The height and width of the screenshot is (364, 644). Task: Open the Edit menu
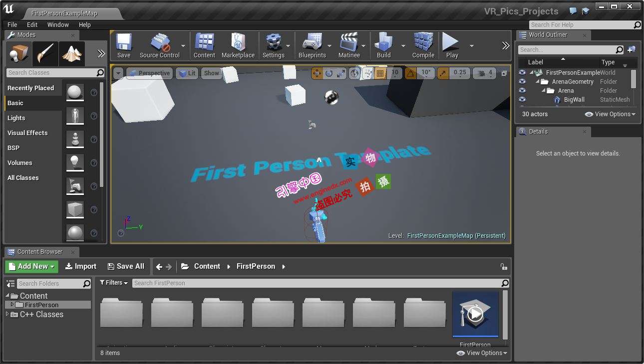(x=32, y=24)
